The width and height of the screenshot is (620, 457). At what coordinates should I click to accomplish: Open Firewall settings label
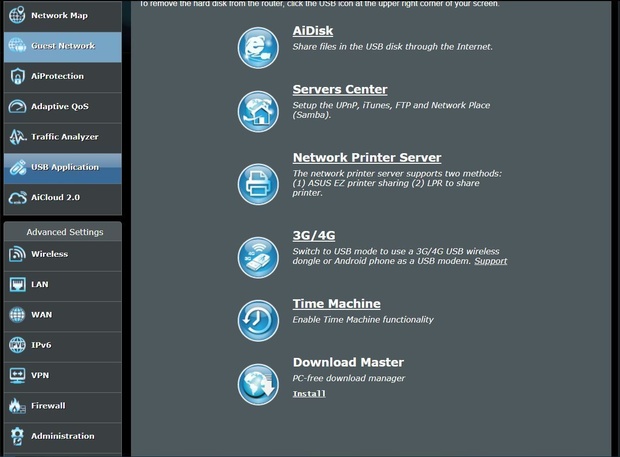point(48,406)
